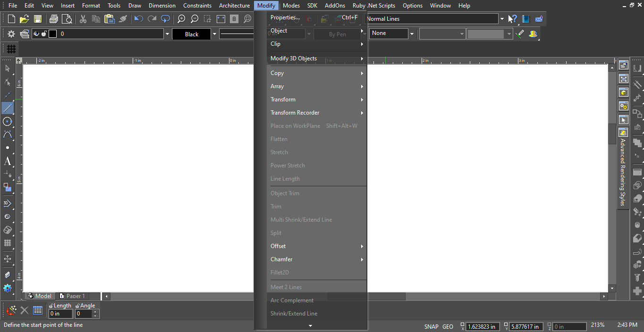This screenshot has height=332, width=644.
Task: Toggle GEO mode in status bar
Action: [x=448, y=326]
